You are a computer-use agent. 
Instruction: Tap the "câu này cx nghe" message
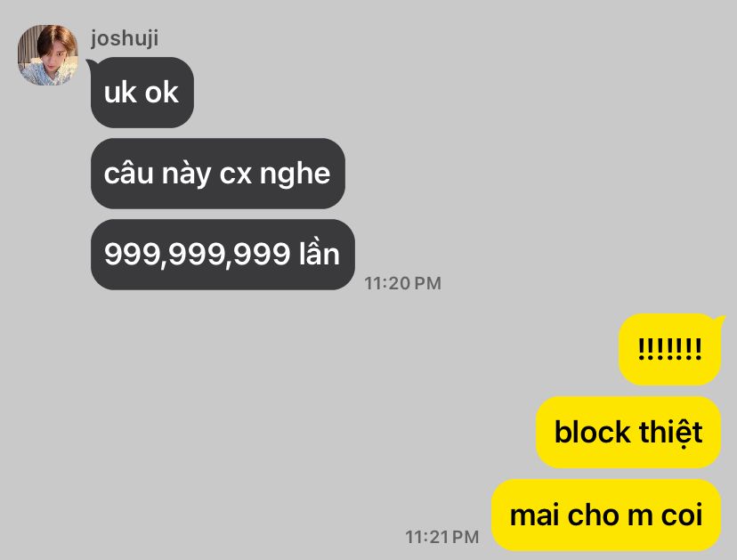pyautogui.click(x=217, y=174)
